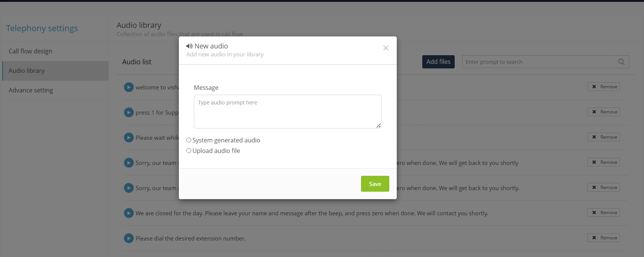Go to Audio library section
The image size is (644, 257).
(27, 71)
